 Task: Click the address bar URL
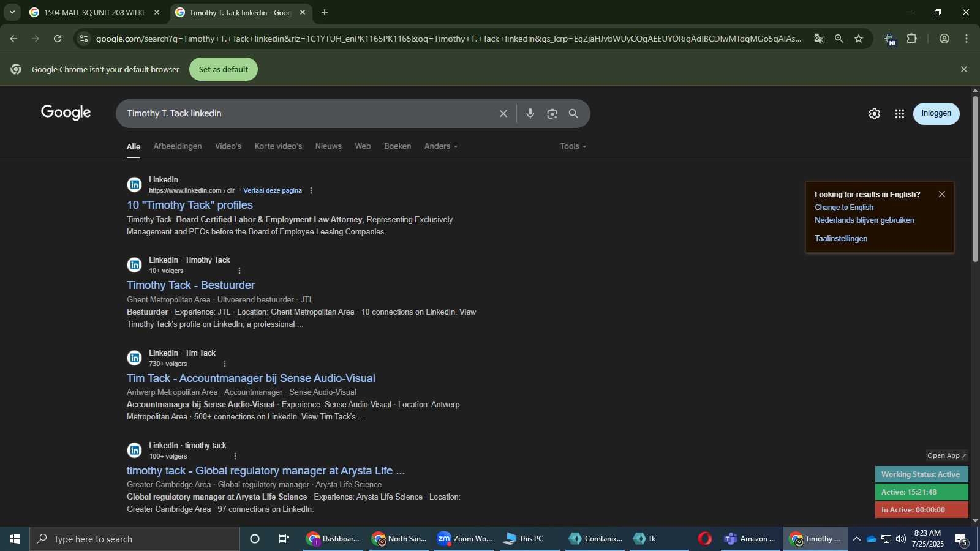[x=448, y=39]
